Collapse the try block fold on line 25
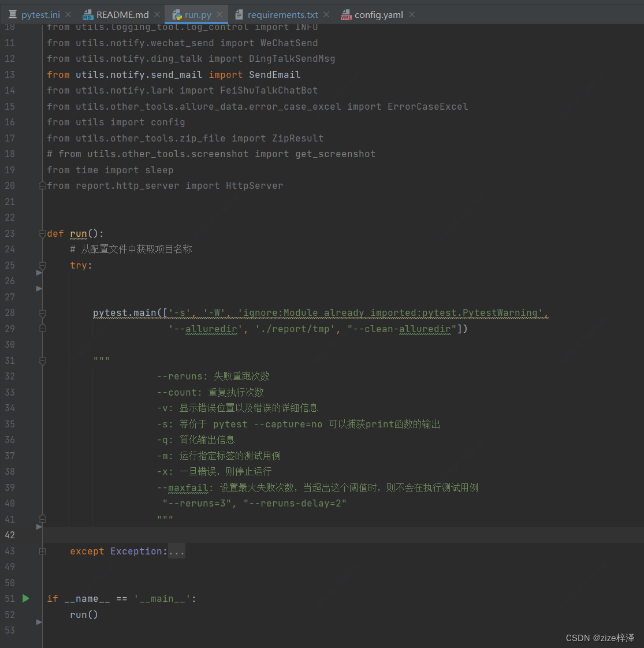The image size is (644, 648). click(x=42, y=266)
